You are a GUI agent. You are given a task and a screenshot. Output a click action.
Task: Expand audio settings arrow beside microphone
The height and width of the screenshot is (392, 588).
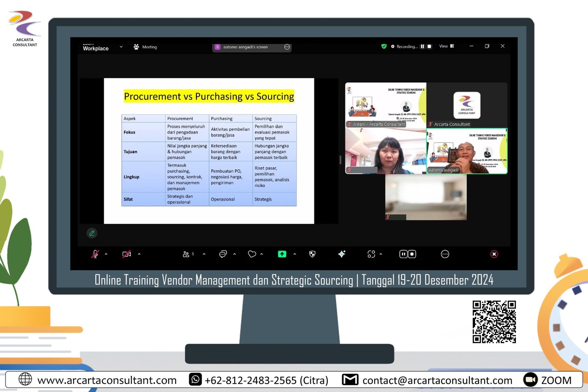point(106,254)
